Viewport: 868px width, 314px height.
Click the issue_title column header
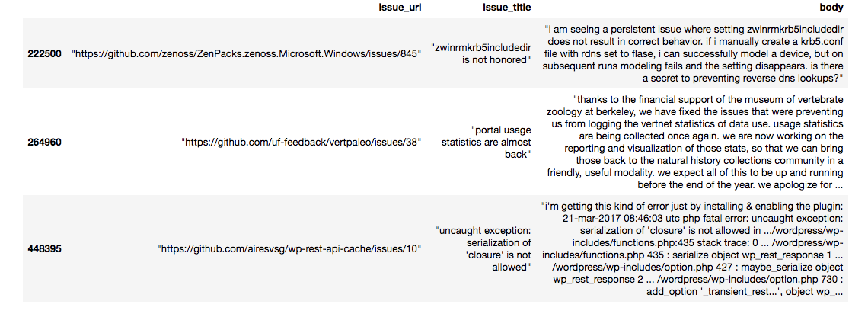point(506,7)
